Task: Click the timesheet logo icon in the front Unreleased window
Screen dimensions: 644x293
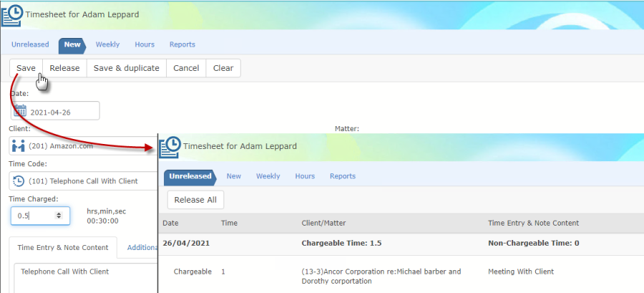Action: (x=170, y=147)
